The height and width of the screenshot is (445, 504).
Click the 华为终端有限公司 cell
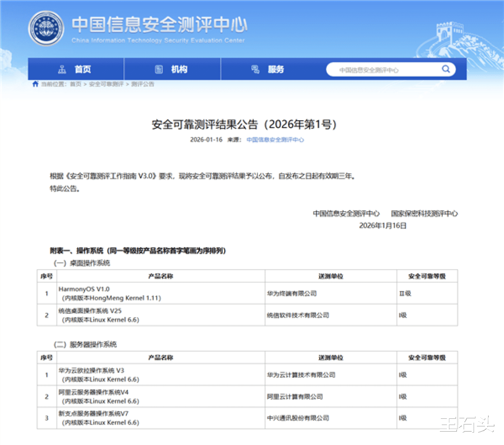tap(331, 293)
